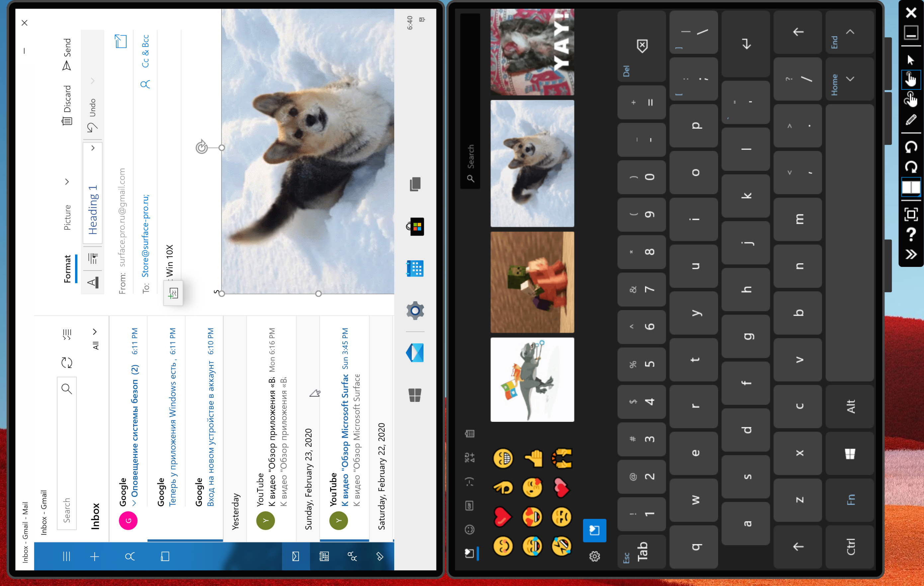Click the image layout options popup icon
The image size is (924, 586).
click(173, 294)
